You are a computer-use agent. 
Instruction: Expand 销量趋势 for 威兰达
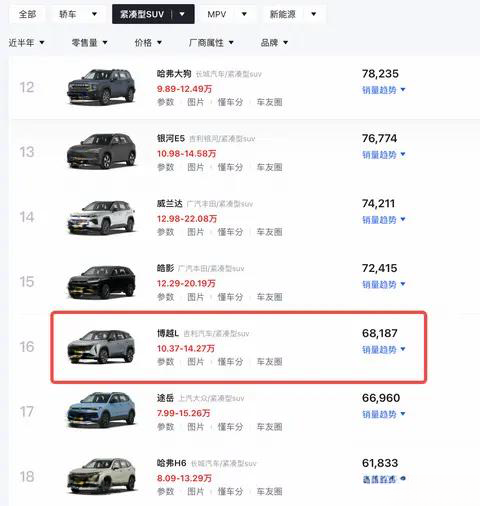[384, 220]
